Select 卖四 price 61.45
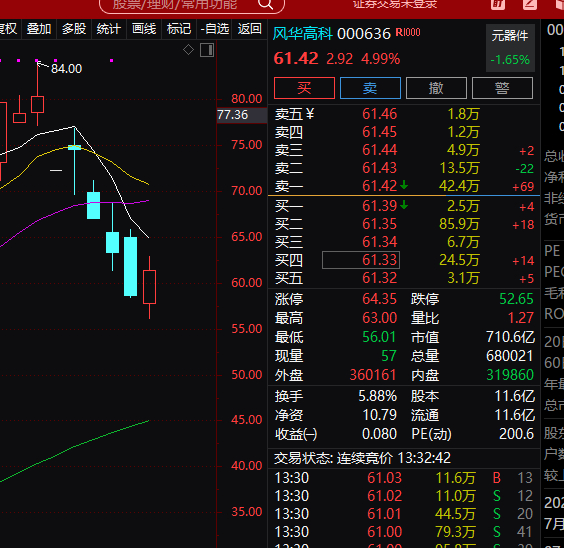 379,132
